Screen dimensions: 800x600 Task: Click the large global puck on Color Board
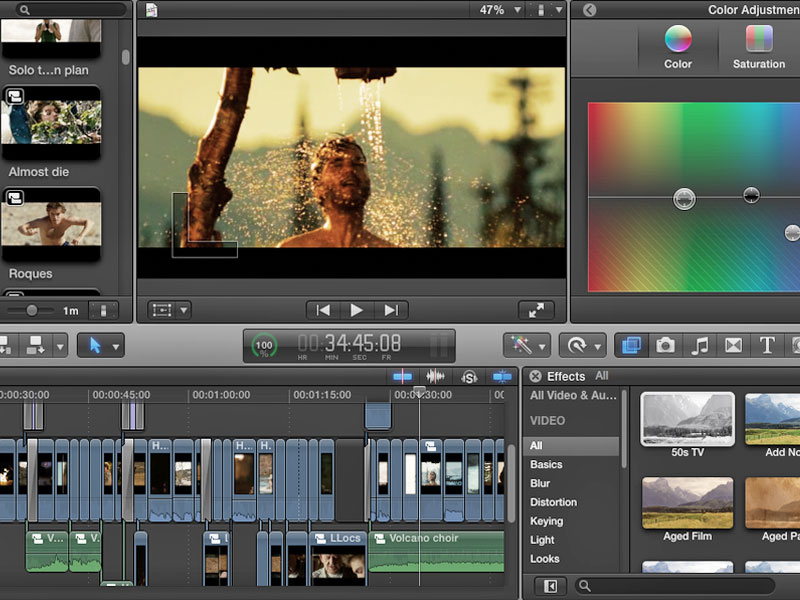click(x=684, y=198)
